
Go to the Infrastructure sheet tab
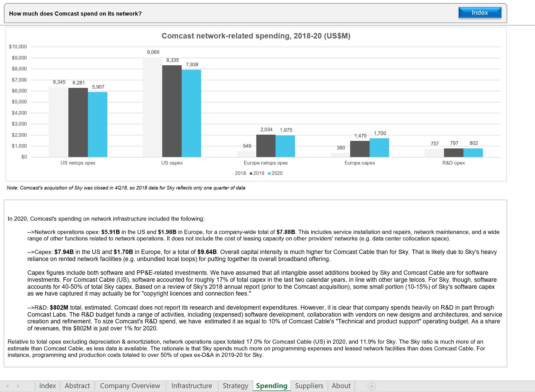[192, 386]
